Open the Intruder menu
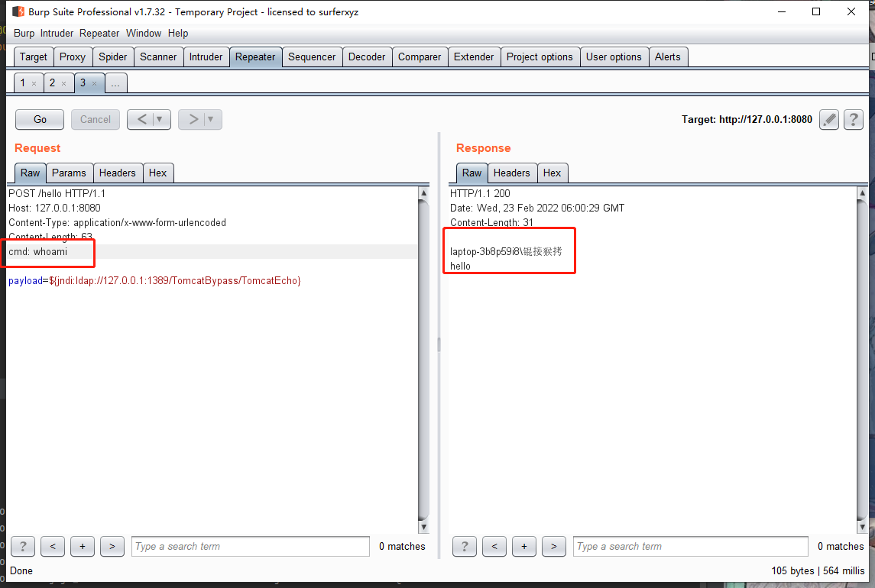Screen dimensions: 875x588 [x=57, y=33]
